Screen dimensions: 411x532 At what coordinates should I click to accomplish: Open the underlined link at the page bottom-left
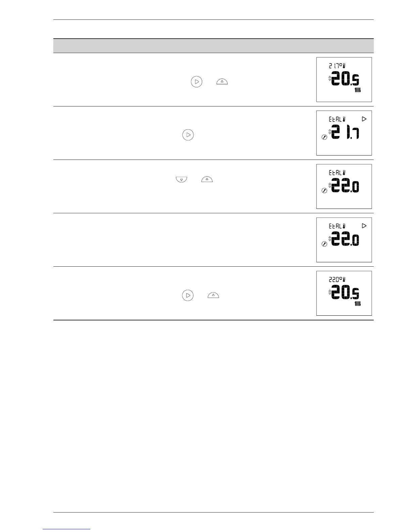(x=66, y=529)
